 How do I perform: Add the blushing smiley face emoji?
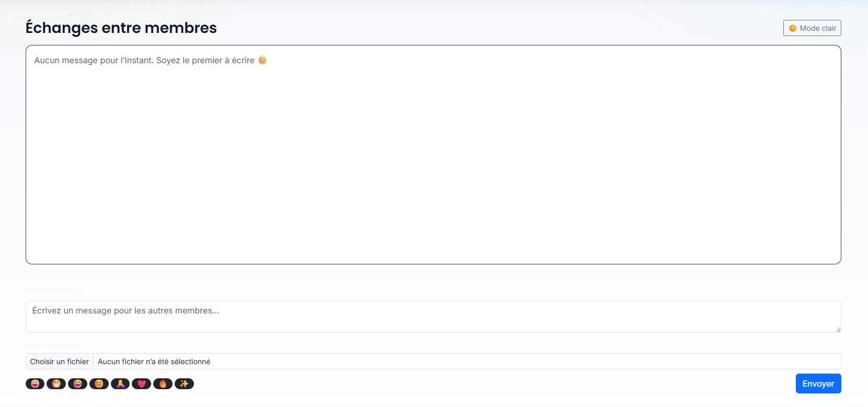tap(99, 384)
